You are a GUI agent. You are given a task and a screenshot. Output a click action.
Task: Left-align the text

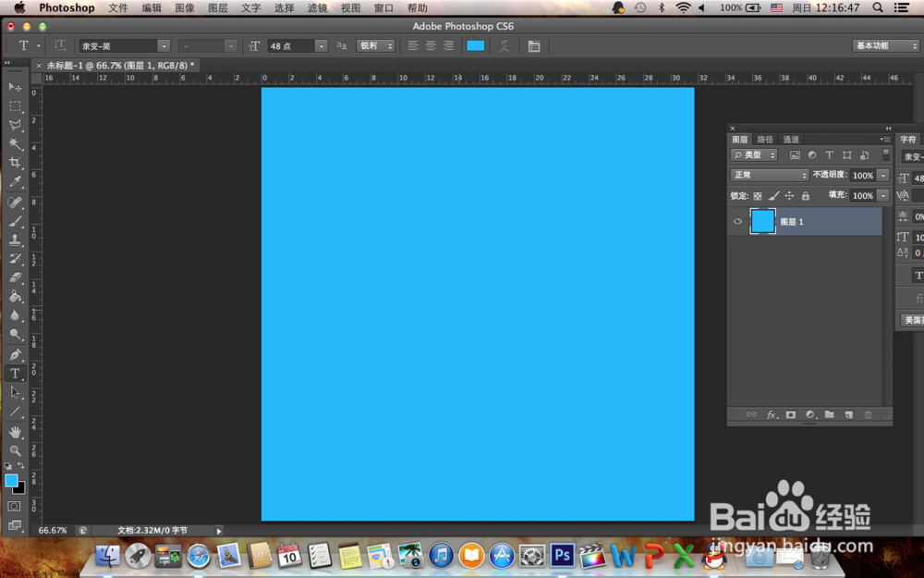point(413,46)
